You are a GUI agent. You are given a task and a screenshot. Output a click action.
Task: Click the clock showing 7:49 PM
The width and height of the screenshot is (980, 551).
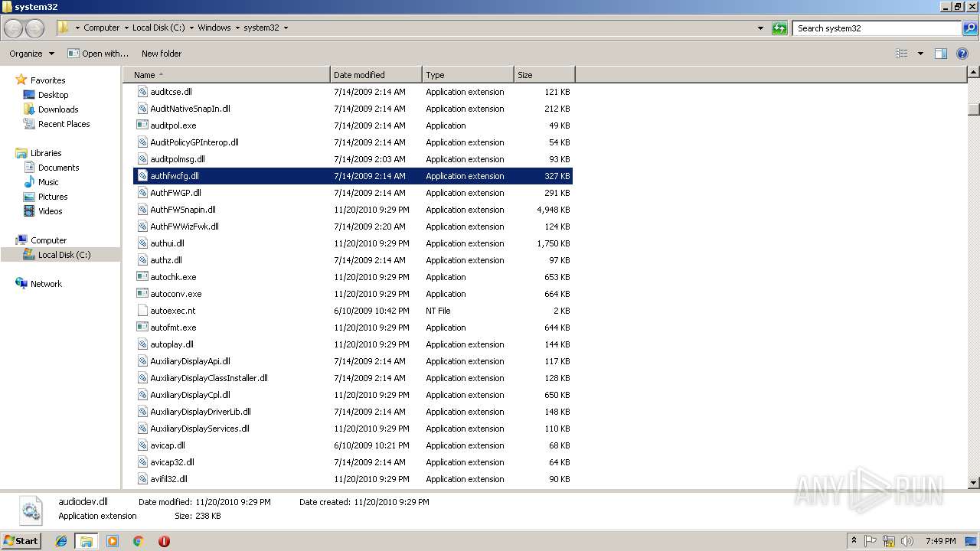point(940,541)
